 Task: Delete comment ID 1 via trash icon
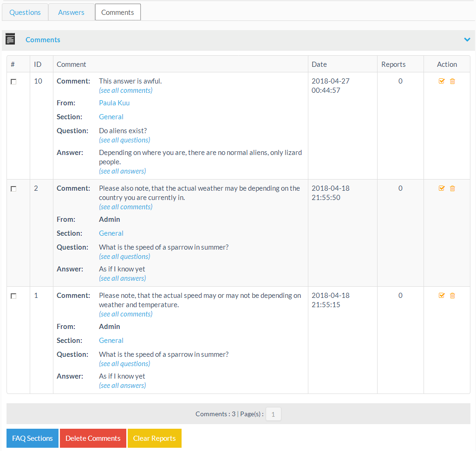point(452,296)
